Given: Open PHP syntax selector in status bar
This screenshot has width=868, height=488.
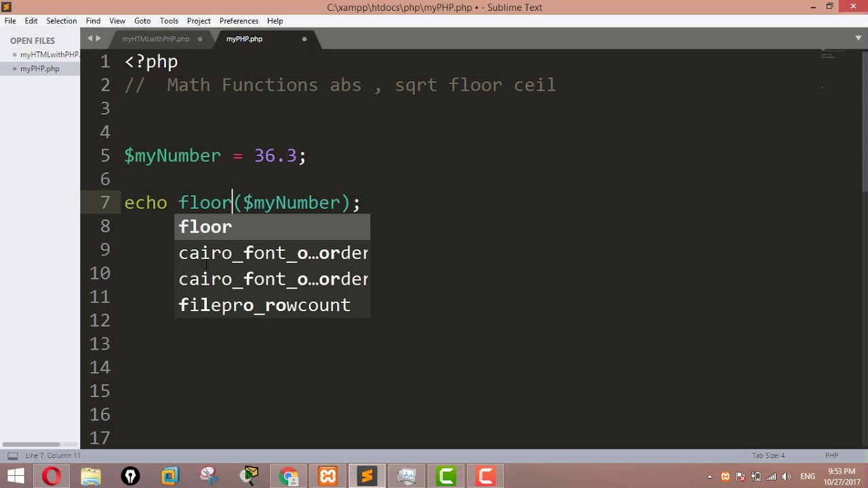Looking at the screenshot, I should pos(831,455).
